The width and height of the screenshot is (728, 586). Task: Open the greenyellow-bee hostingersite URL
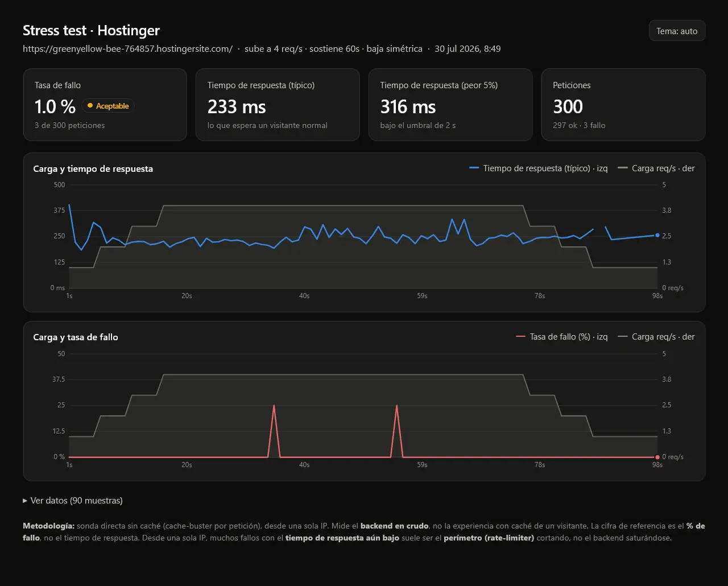[127, 49]
